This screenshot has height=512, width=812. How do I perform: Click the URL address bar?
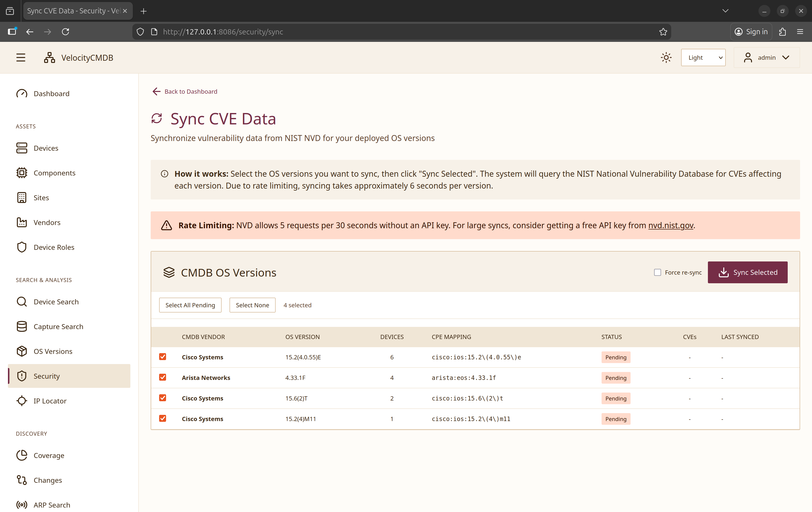click(x=401, y=32)
